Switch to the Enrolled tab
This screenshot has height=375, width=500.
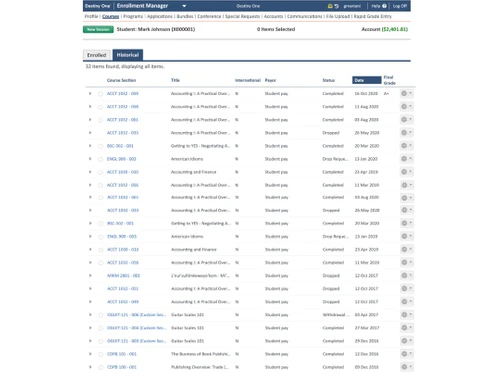tap(96, 55)
